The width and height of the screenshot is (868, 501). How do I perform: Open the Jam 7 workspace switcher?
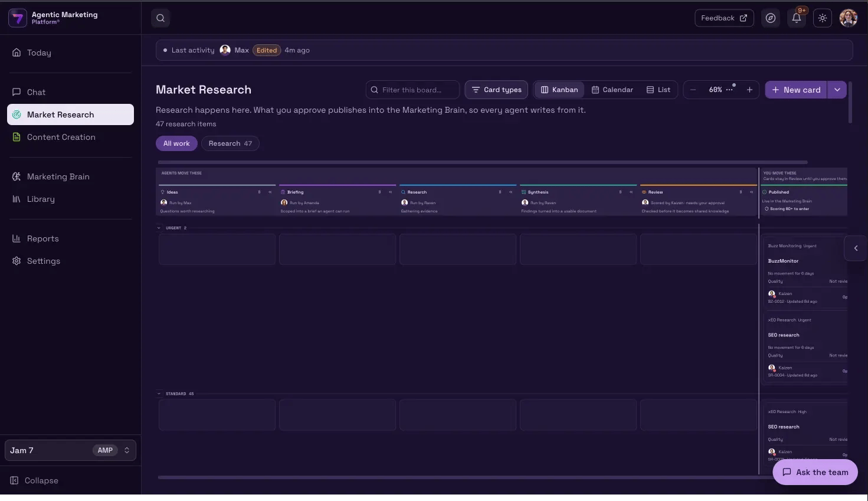click(71, 450)
